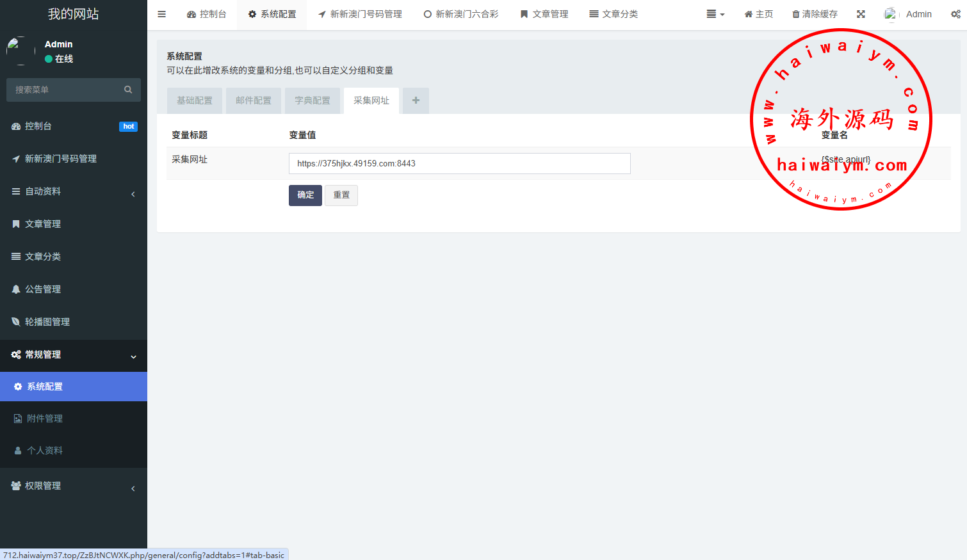Open the 字典配置 tab
This screenshot has width=967, height=560.
[x=313, y=100]
